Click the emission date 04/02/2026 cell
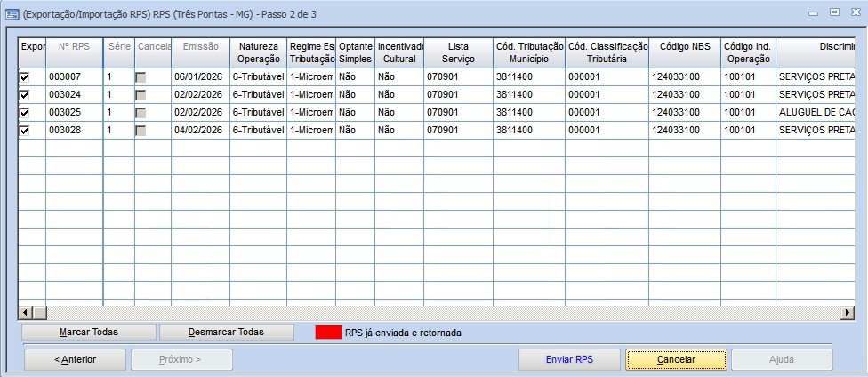This screenshot has height=377, width=868. (200, 131)
